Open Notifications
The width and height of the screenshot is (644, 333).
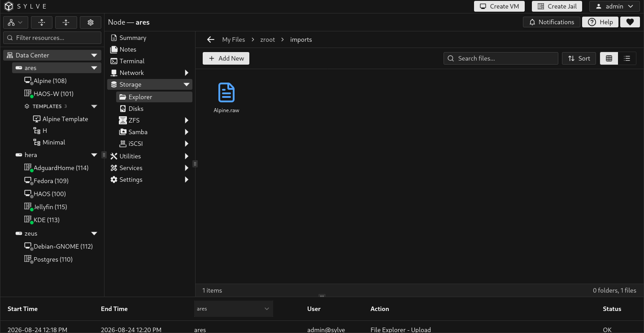(552, 22)
